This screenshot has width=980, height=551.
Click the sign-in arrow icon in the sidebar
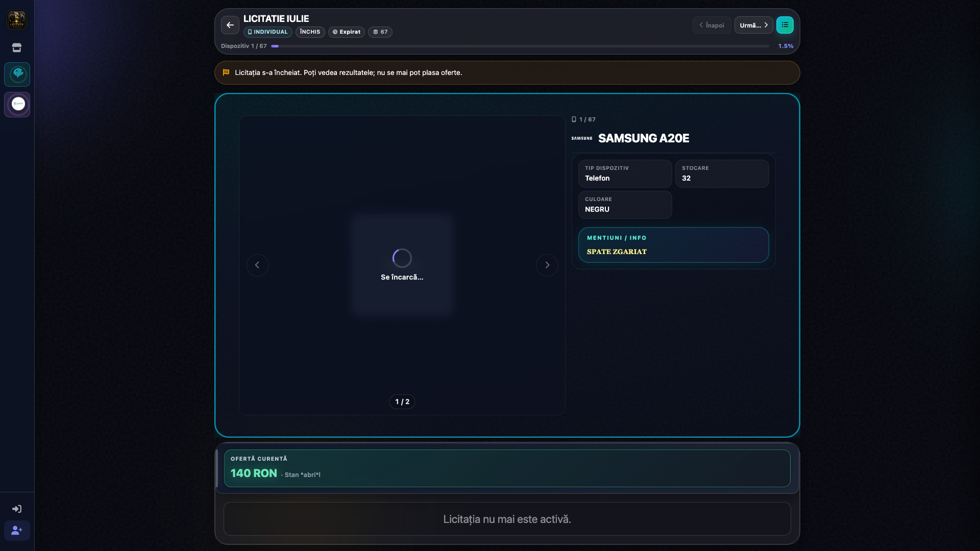17,509
